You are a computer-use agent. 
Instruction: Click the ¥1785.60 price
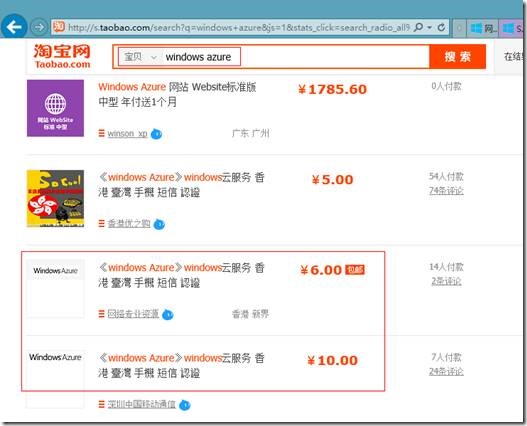pyautogui.click(x=332, y=89)
